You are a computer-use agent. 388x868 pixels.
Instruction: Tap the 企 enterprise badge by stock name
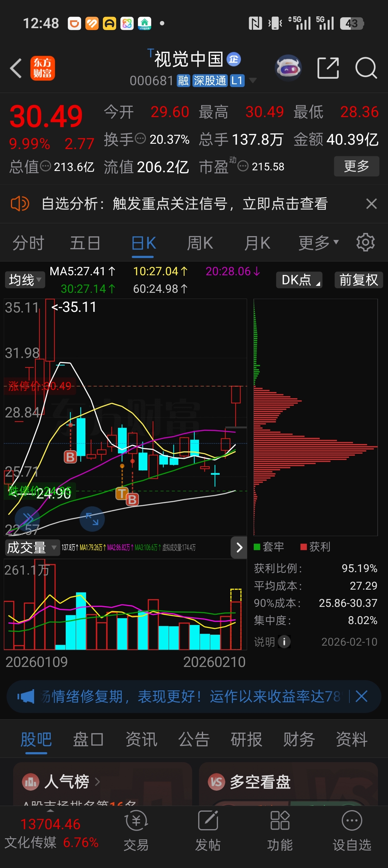[x=233, y=59]
